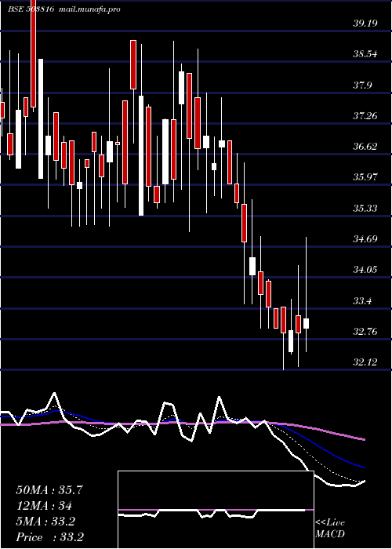
Task: Click the BSE stock code label
Action: [x=31, y=9]
